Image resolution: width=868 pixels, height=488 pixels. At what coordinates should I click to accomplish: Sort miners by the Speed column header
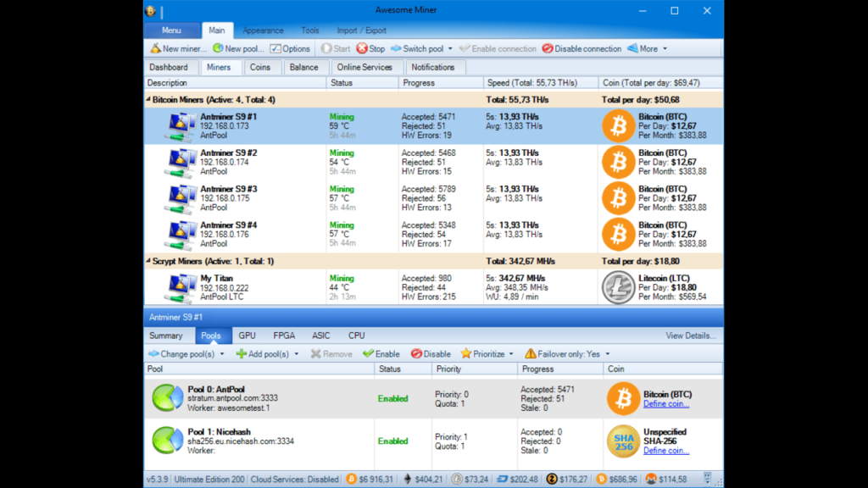click(x=540, y=83)
